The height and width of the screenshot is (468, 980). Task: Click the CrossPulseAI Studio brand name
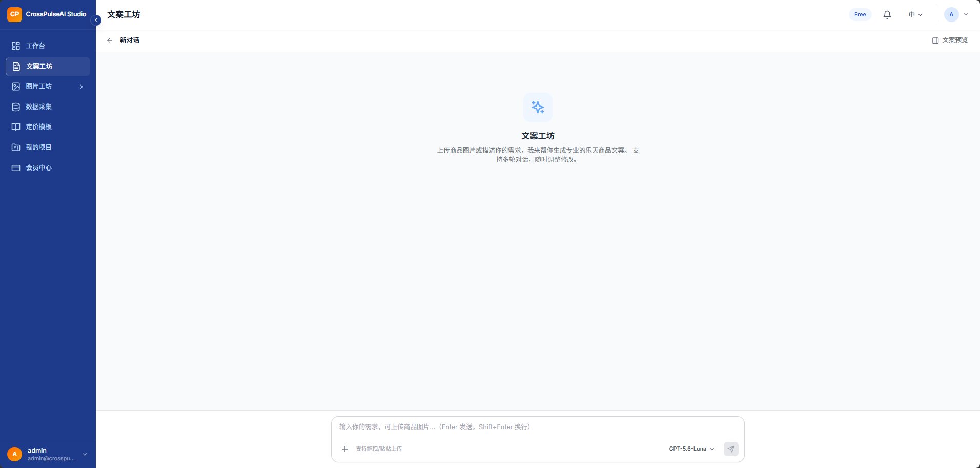[56, 14]
